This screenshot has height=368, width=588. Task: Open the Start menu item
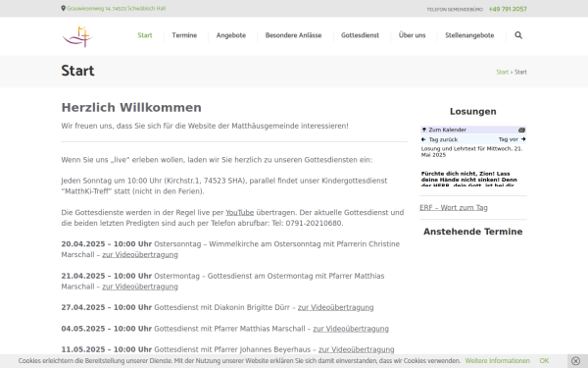point(145,35)
